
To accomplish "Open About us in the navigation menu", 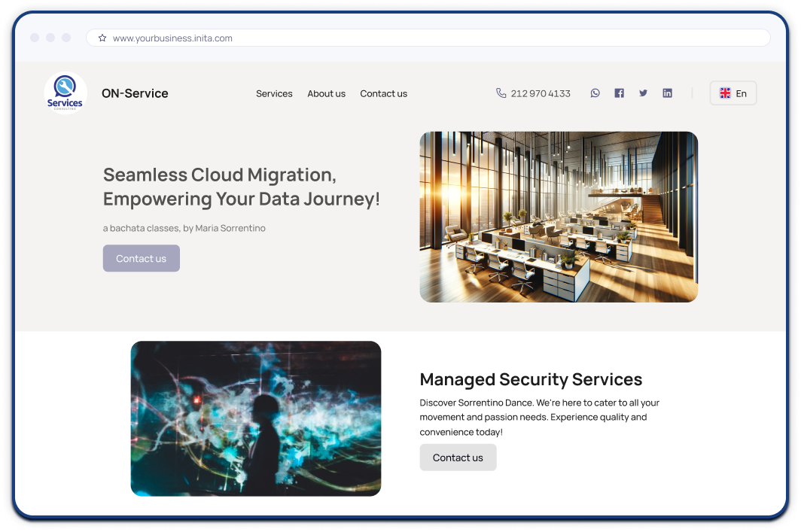I will 326,94.
